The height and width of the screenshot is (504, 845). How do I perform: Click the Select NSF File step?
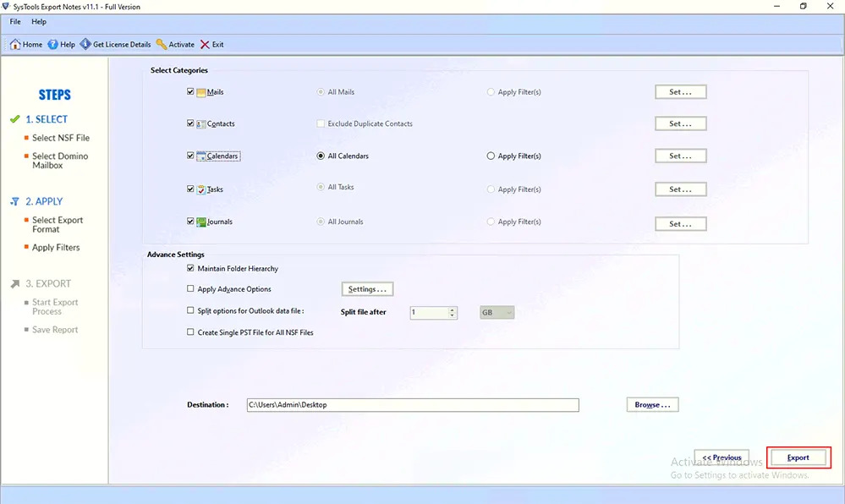point(61,138)
